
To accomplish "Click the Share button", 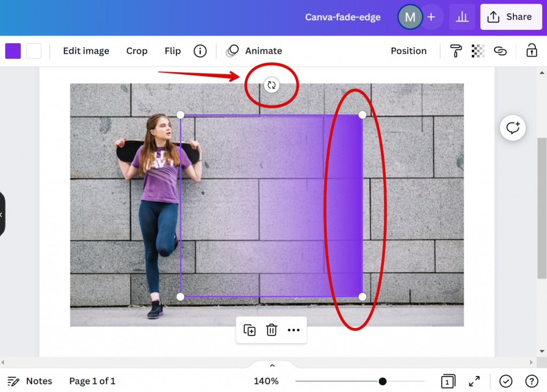I will tap(511, 17).
